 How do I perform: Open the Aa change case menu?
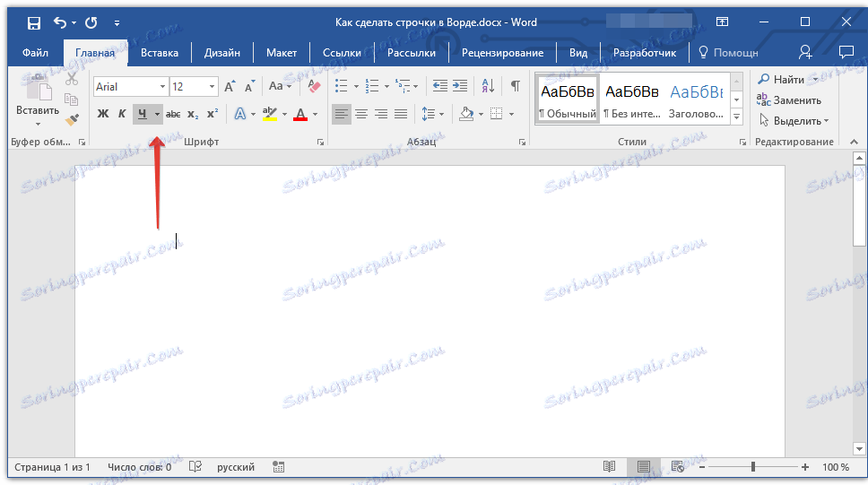pyautogui.click(x=280, y=86)
